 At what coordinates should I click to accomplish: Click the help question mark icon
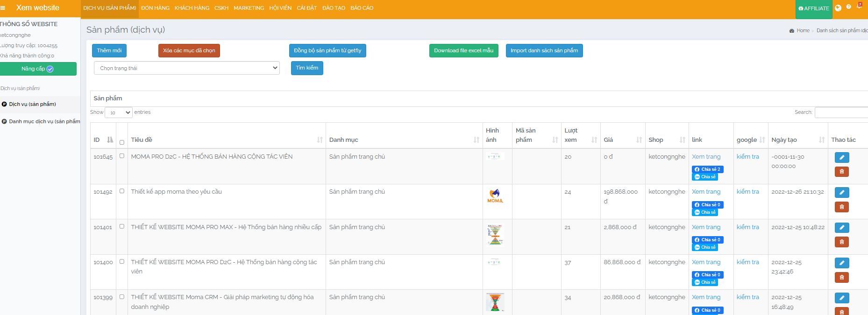click(848, 7)
